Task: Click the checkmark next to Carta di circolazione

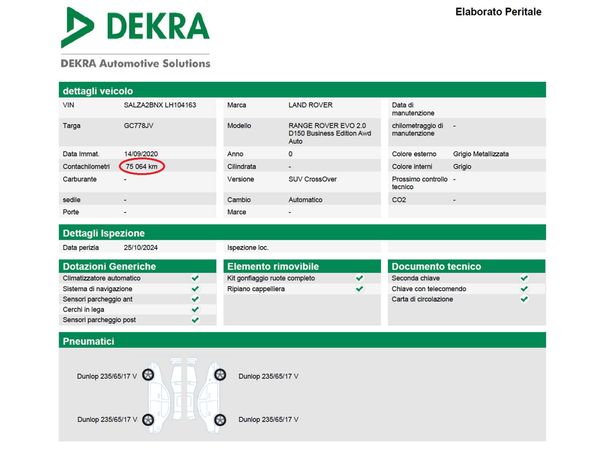Action: point(524,299)
